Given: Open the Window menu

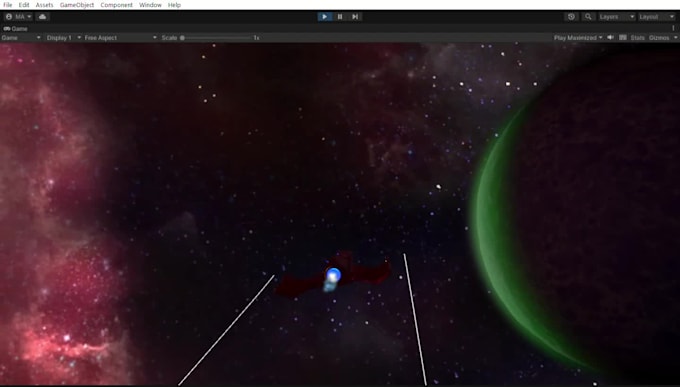Looking at the screenshot, I should click(x=150, y=5).
